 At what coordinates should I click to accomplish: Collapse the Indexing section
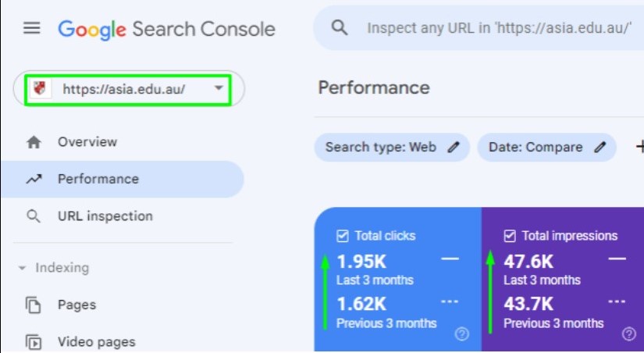(22, 268)
